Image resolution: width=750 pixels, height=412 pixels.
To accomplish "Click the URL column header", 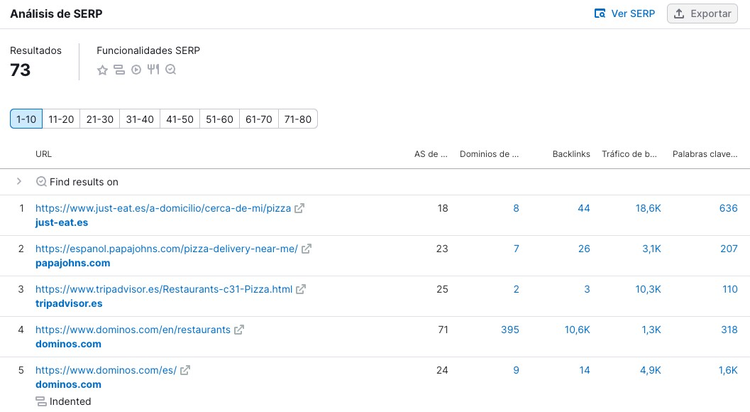I will (x=44, y=154).
